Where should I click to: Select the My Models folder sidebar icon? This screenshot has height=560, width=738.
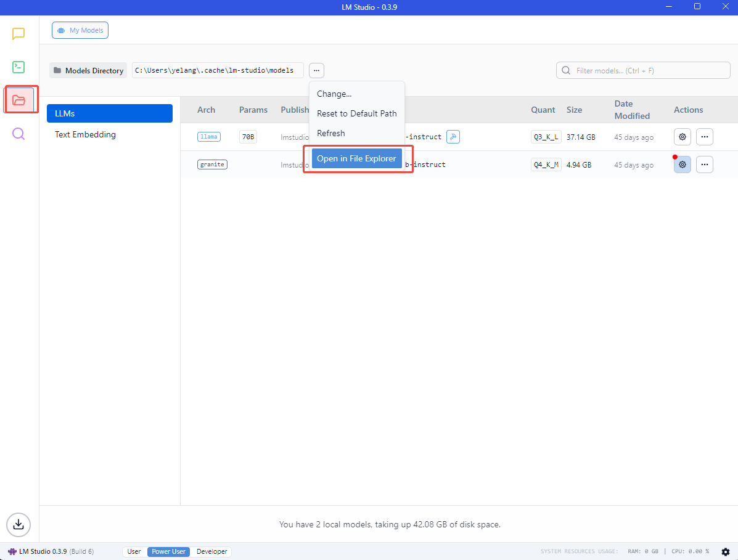click(x=19, y=100)
